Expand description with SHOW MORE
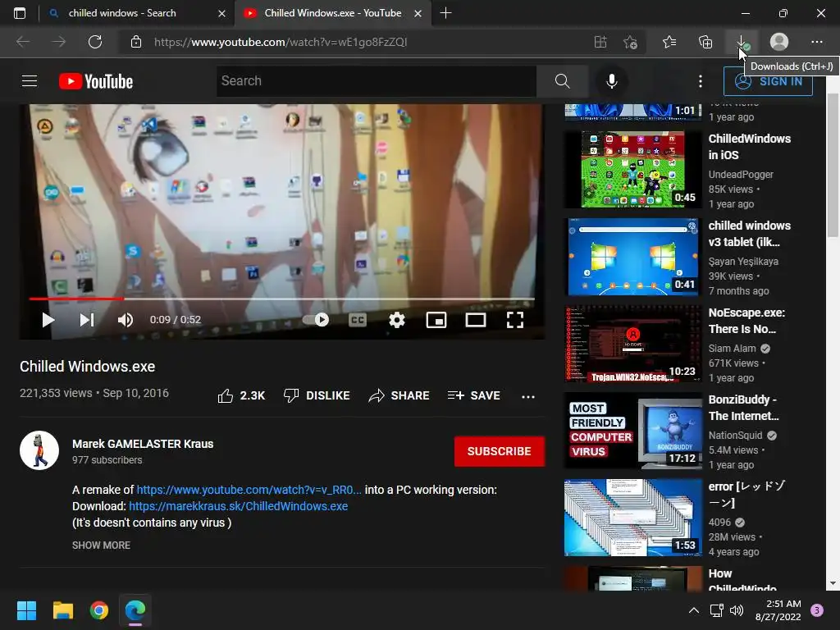Screen dimensions: 840x630 point(101,545)
